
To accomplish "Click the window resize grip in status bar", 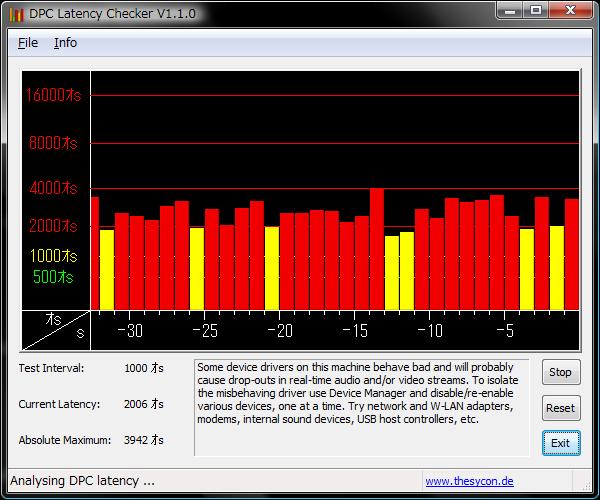I will [586, 485].
